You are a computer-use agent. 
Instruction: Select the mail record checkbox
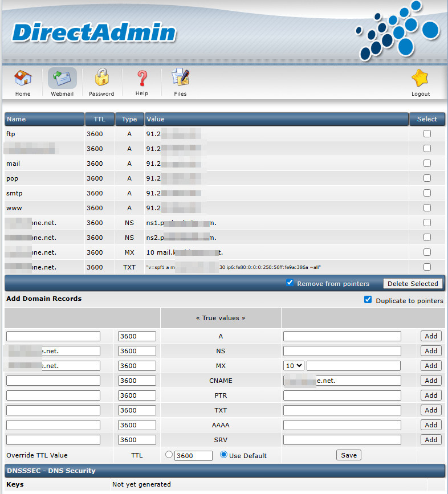coord(427,164)
